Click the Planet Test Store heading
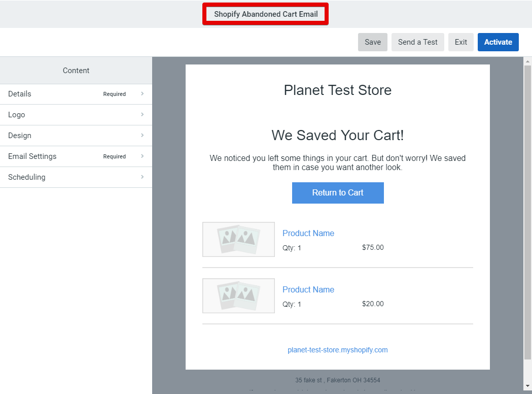Screen dimensions: 532x394 (x=338, y=90)
